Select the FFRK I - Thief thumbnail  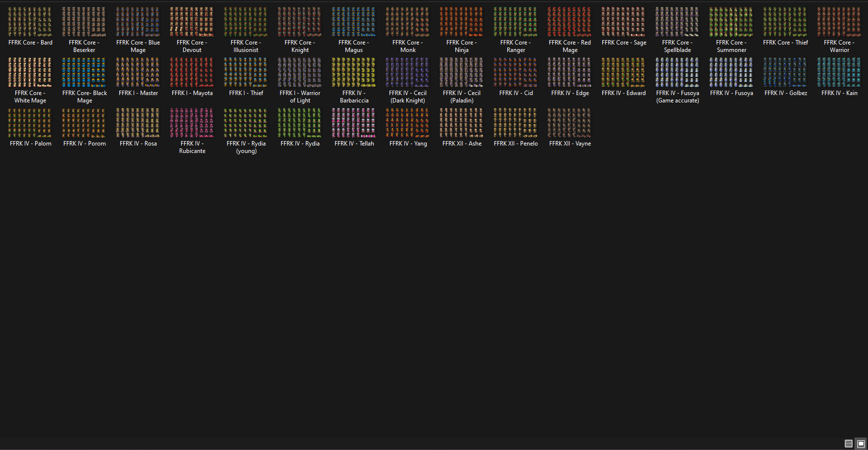coord(246,72)
